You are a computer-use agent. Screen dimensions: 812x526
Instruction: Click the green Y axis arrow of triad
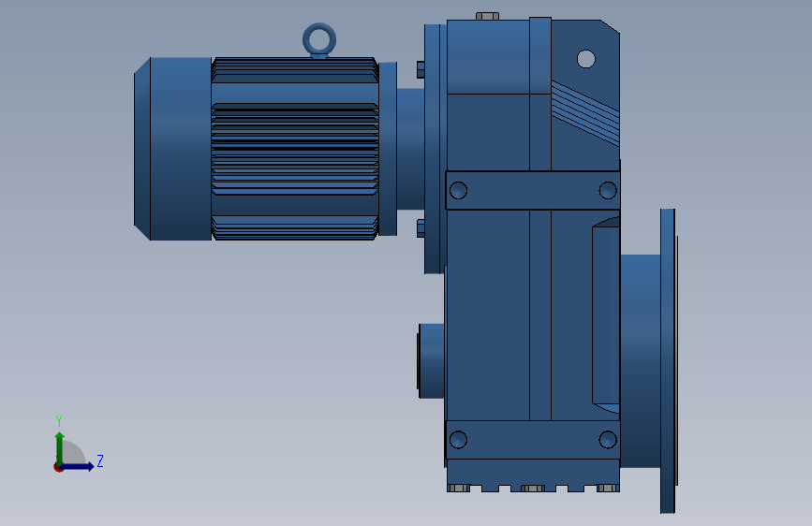tap(60, 447)
